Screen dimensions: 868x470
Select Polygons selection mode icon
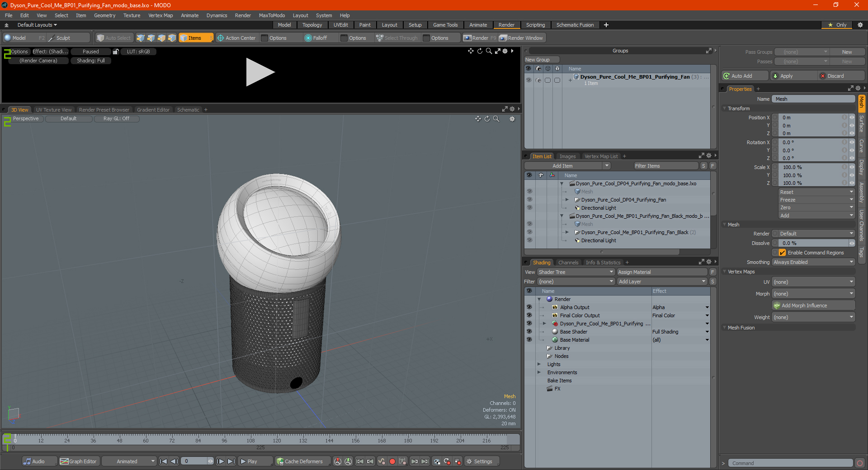coord(161,38)
